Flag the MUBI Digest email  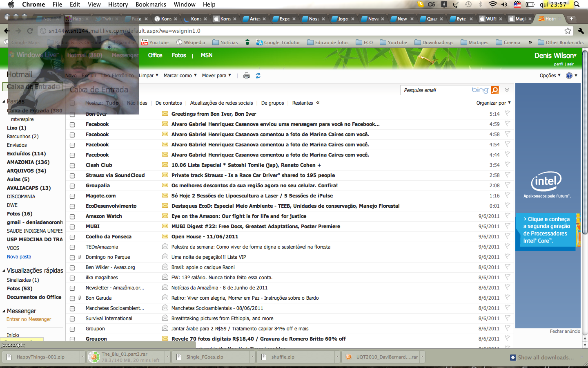[x=507, y=226]
